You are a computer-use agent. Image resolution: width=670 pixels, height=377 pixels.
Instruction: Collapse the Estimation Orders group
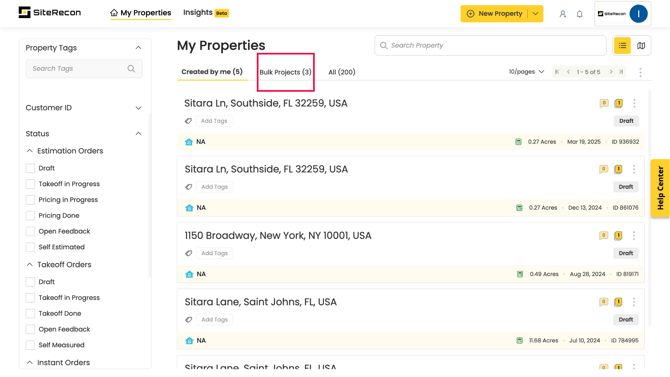click(29, 150)
